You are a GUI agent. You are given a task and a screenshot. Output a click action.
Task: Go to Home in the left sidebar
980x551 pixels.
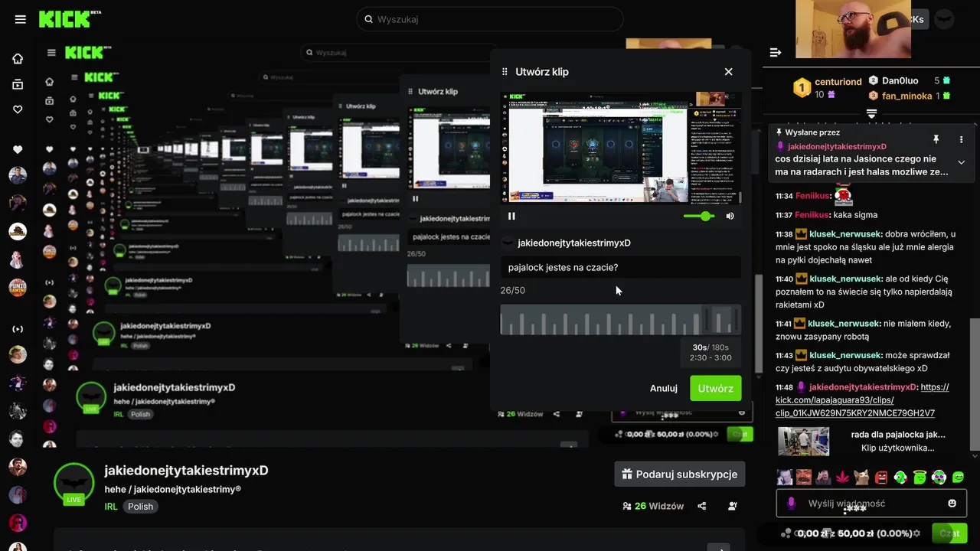coord(18,59)
